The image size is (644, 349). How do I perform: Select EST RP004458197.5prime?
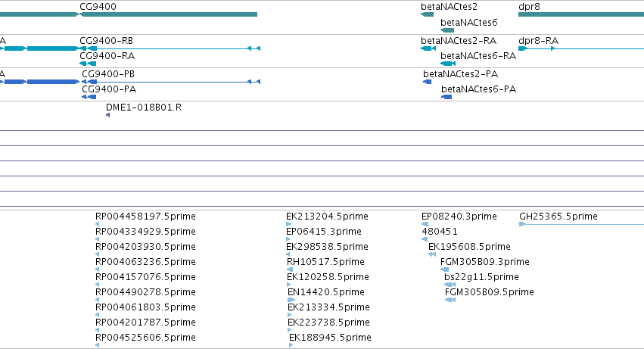point(145,217)
